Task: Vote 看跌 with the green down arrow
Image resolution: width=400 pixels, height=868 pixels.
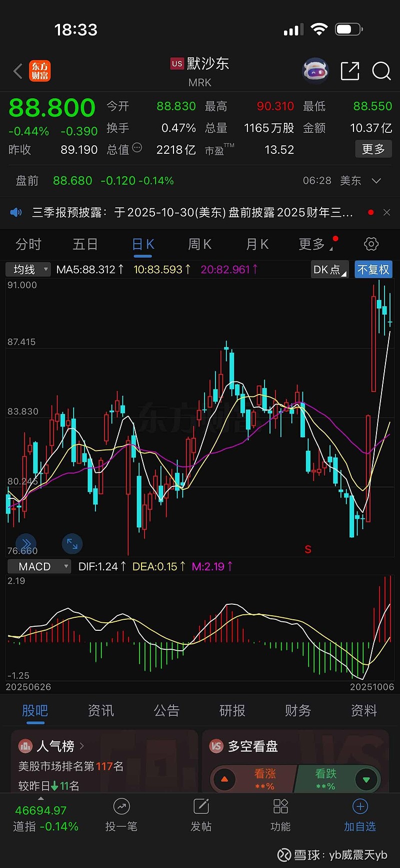Action: click(x=366, y=779)
